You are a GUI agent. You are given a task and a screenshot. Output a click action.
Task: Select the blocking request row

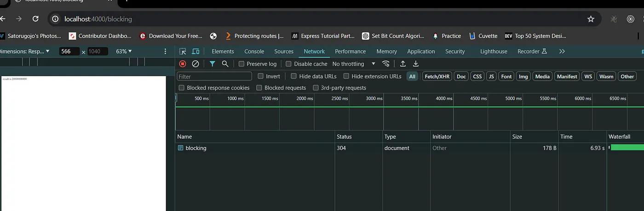tap(196, 148)
